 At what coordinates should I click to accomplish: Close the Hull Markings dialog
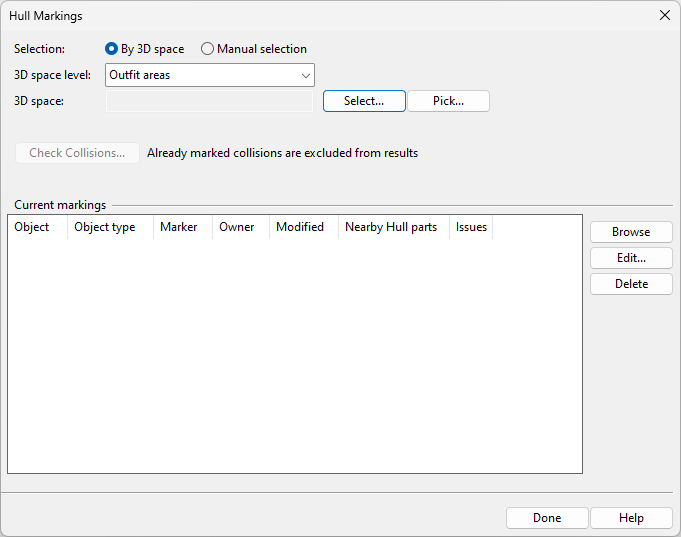664,15
